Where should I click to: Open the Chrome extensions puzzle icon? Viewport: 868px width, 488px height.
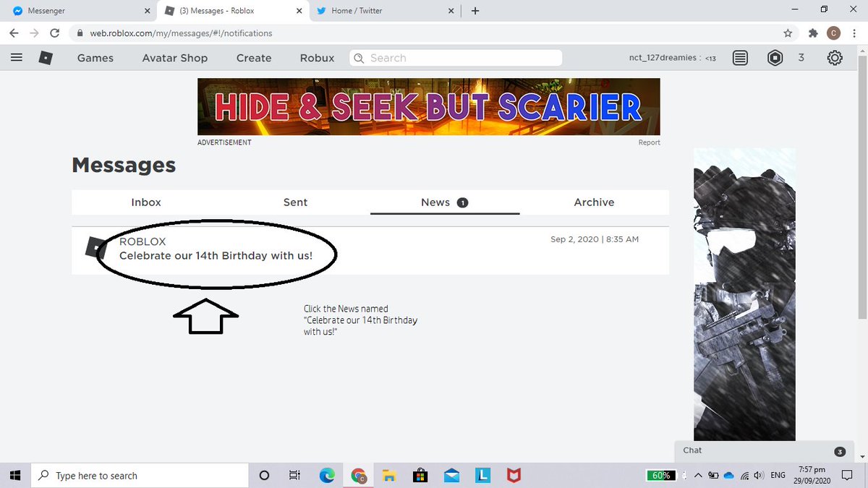[813, 33]
